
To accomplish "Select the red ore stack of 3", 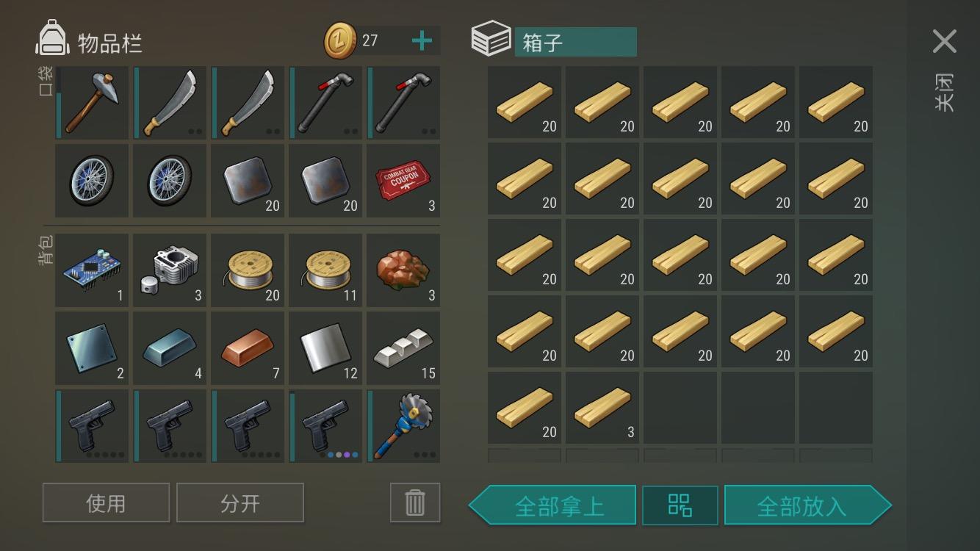I will (403, 270).
